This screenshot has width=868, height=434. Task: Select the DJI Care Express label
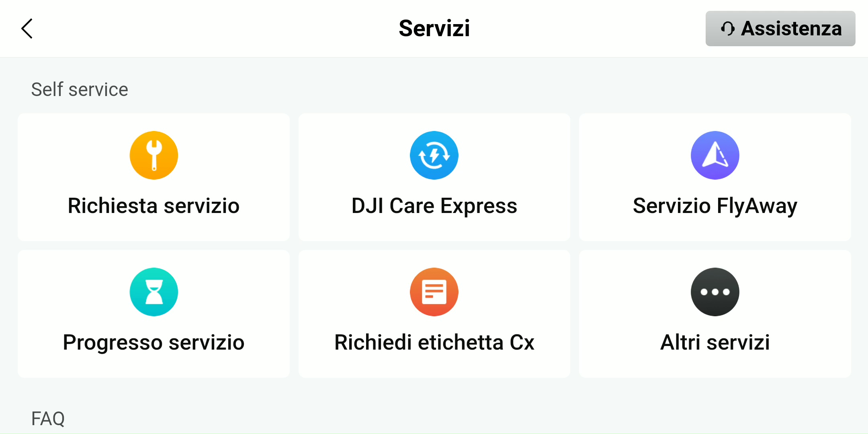434,206
